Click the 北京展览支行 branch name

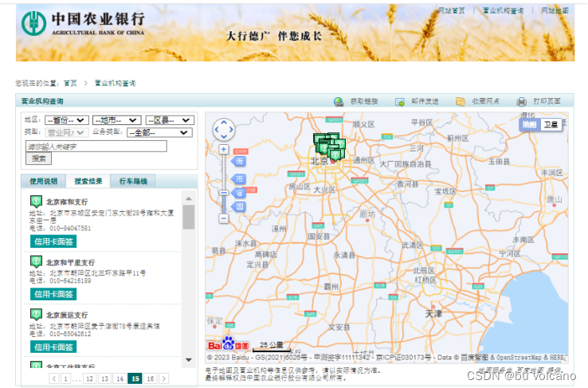pos(67,315)
